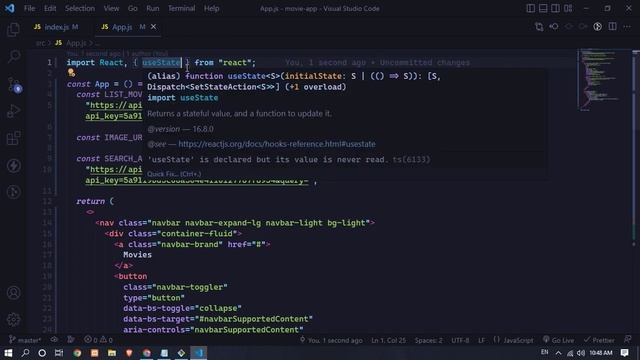This screenshot has width=640, height=360.
Task: Open Windows taskbar search
Action: click(25, 353)
